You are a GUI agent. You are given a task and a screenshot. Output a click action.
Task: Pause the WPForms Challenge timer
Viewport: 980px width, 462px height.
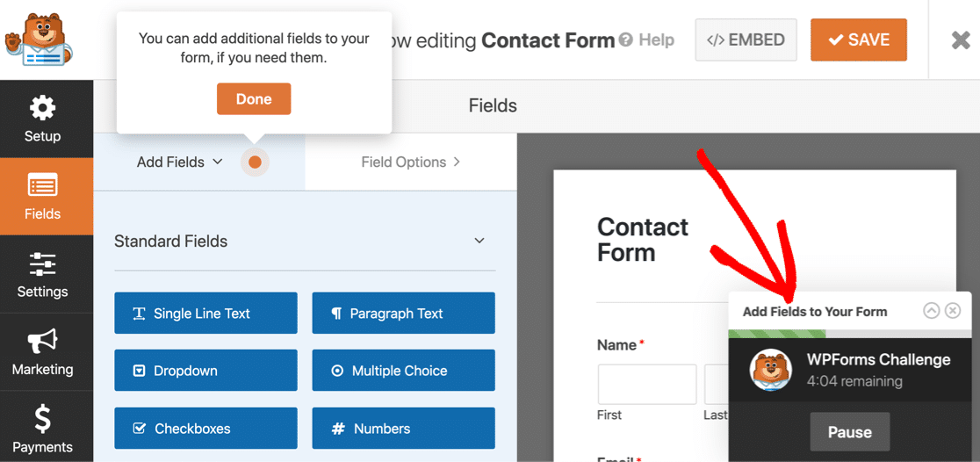(849, 432)
